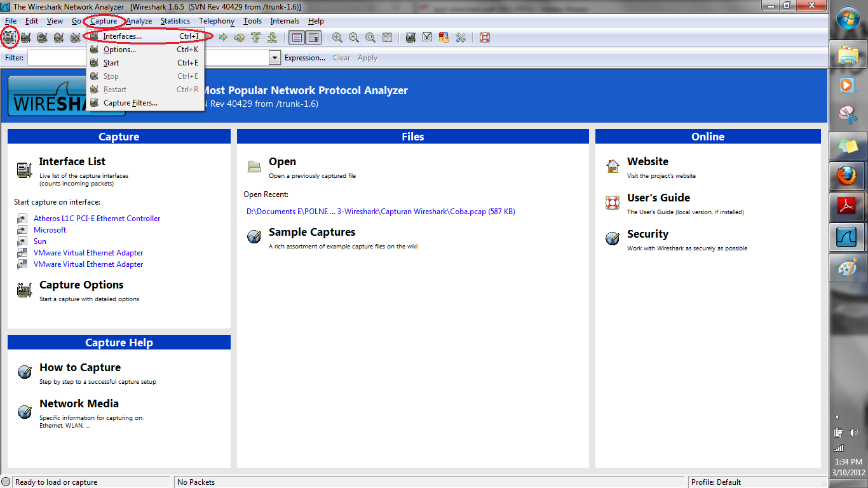Open the Expression builder
868x488 pixels.
[305, 57]
